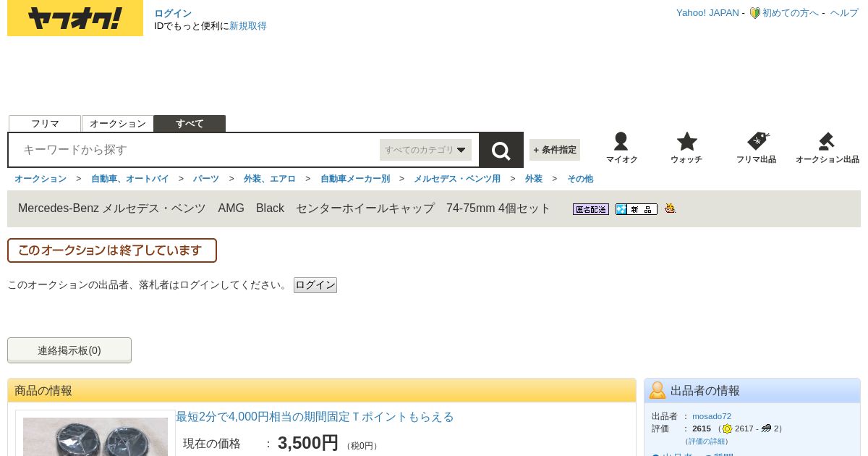Screen dimensions: 868x456
Task: Click the seller rating 2615 text
Action: pyautogui.click(x=702, y=428)
